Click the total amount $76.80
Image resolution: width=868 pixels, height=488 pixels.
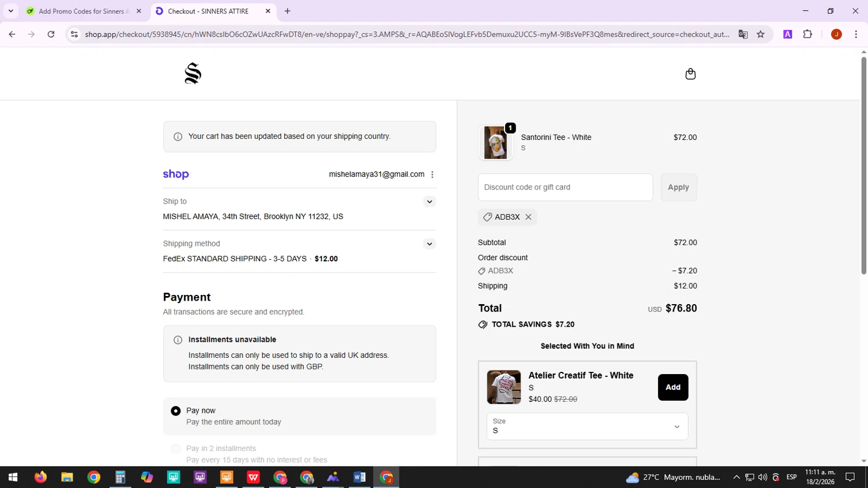point(681,308)
